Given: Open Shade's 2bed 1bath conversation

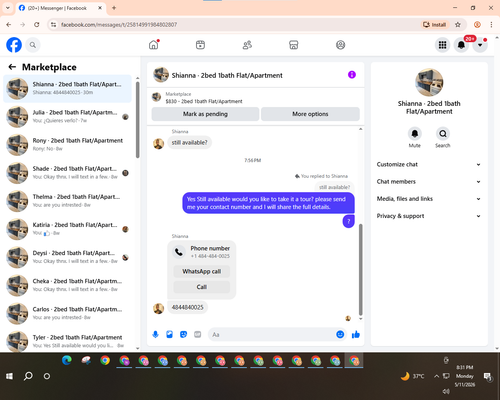Looking at the screenshot, I should coord(67,173).
